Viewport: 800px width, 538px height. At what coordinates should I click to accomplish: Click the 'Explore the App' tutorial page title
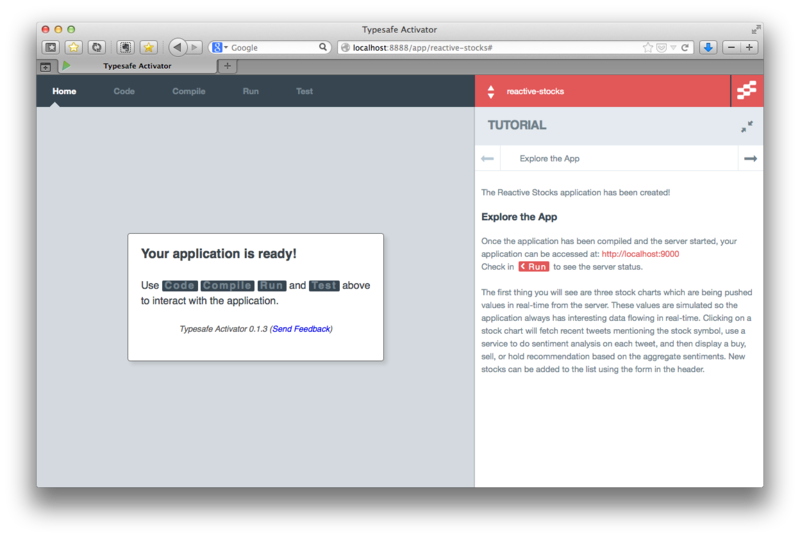549,159
